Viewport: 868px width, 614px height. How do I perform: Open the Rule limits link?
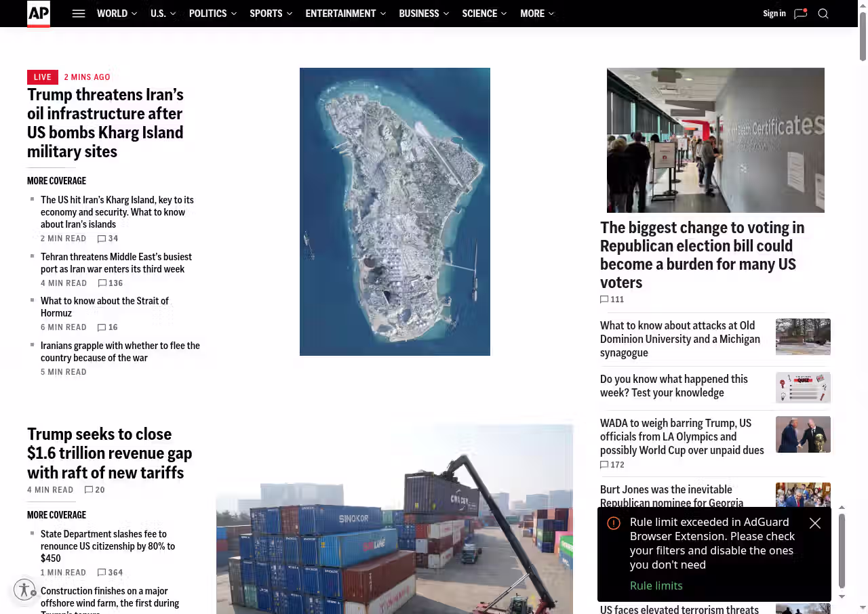(x=656, y=586)
